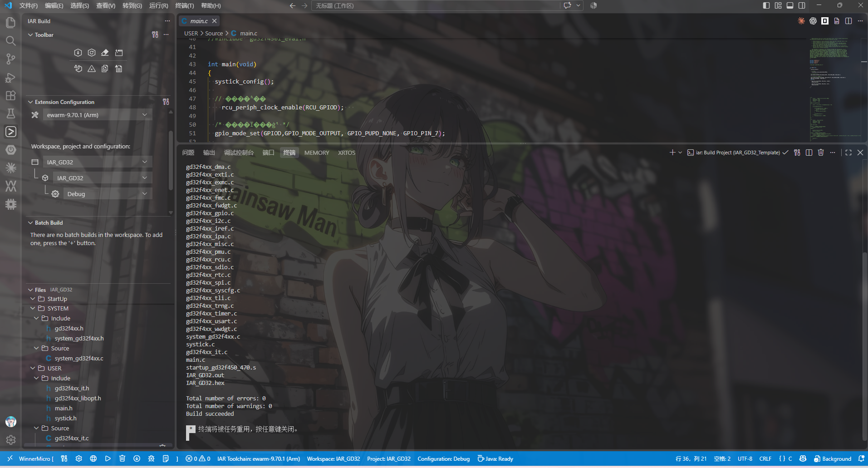Image resolution: width=868 pixels, height=468 pixels.
Task: Click the play run icon in status bar
Action: click(108, 458)
